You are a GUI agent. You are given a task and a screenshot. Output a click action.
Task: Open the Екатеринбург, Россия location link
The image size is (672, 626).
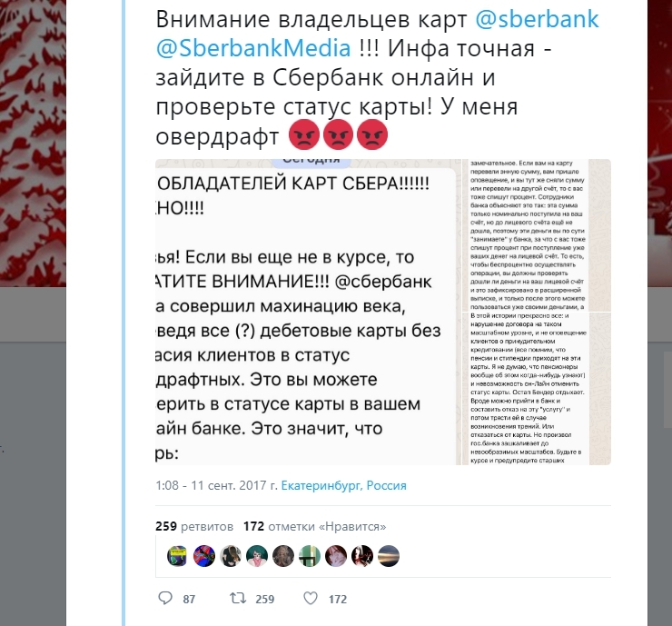[x=343, y=485]
